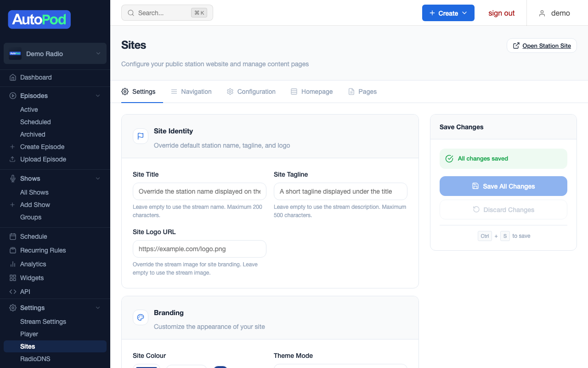Collapse the Episodes section chevron
Screen dimensions: 588x368
pos(97,96)
